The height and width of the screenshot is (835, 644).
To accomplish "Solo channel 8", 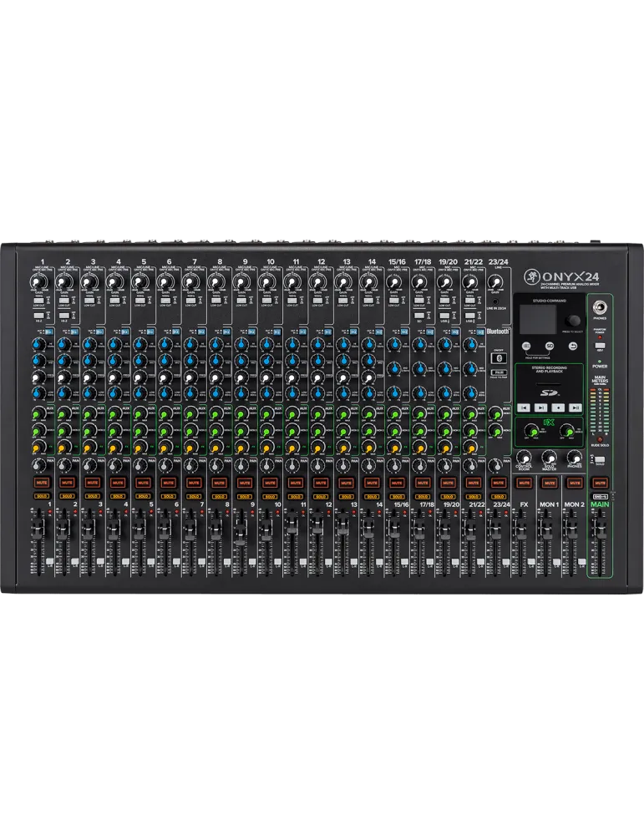I will (x=219, y=496).
